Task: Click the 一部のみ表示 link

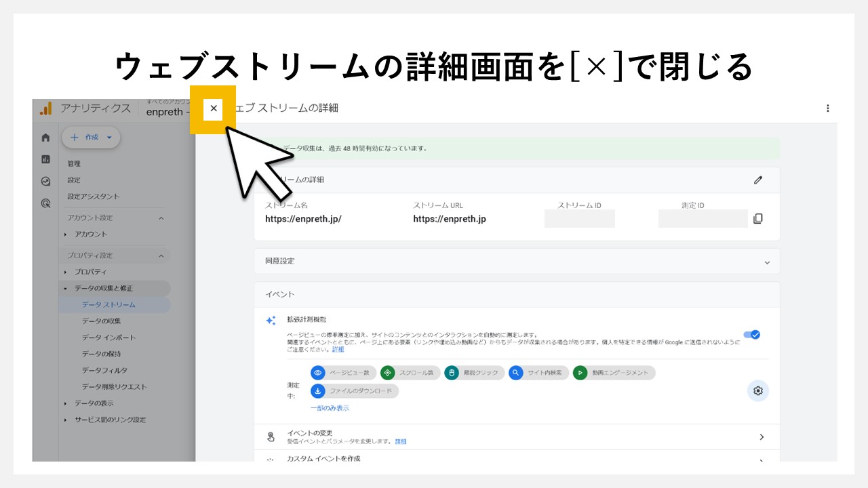Action: click(330, 407)
